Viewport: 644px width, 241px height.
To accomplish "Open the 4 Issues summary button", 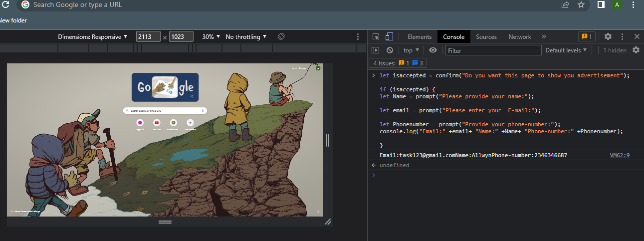I will point(398,63).
